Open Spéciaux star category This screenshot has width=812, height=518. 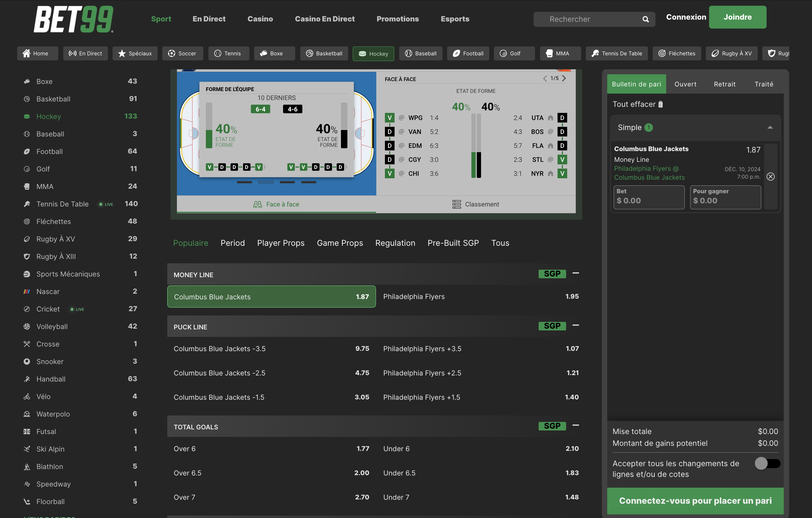coord(135,54)
